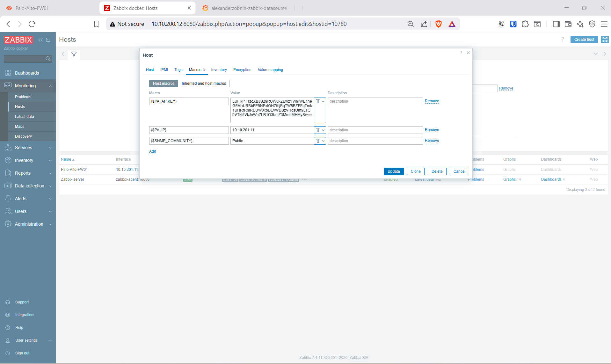Click Add macro link

pyautogui.click(x=153, y=151)
